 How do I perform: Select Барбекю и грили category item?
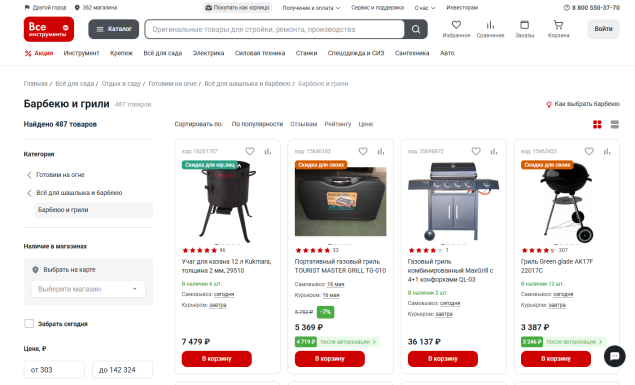click(x=94, y=210)
